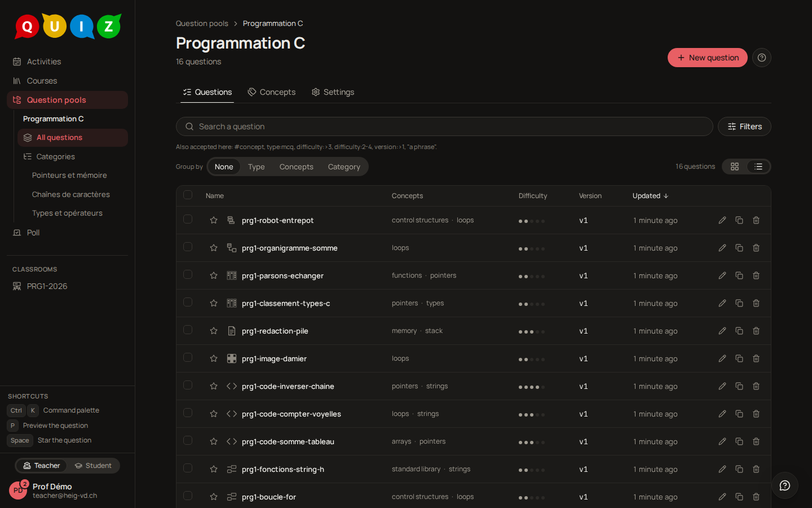Delete the prg1-redaction-pile question
This screenshot has height=508, width=812.
756,331
